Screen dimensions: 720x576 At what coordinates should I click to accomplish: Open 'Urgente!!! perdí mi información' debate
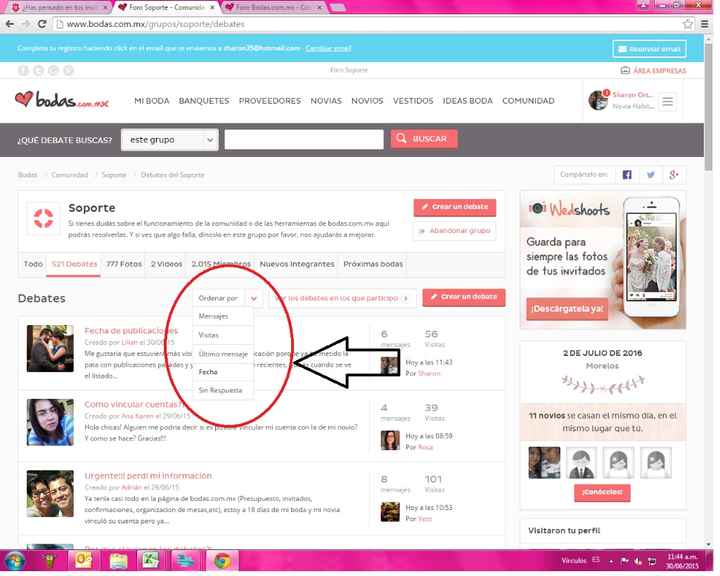pyautogui.click(x=148, y=475)
